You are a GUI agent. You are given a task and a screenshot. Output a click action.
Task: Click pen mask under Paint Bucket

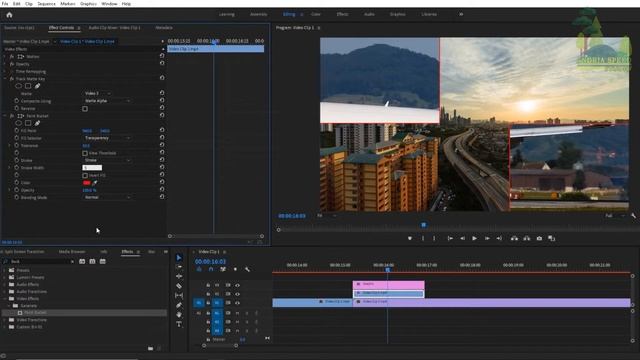37,123
